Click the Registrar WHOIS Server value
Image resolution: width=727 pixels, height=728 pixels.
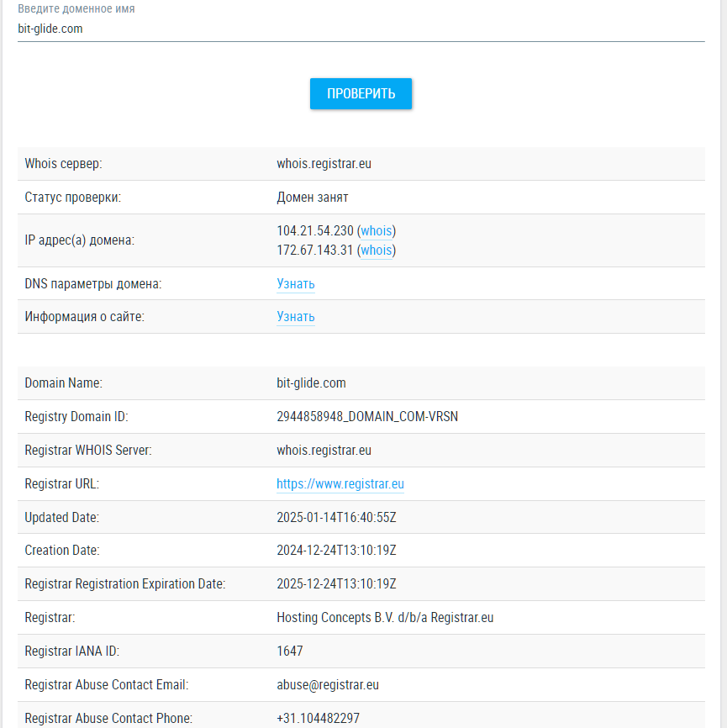[324, 451]
